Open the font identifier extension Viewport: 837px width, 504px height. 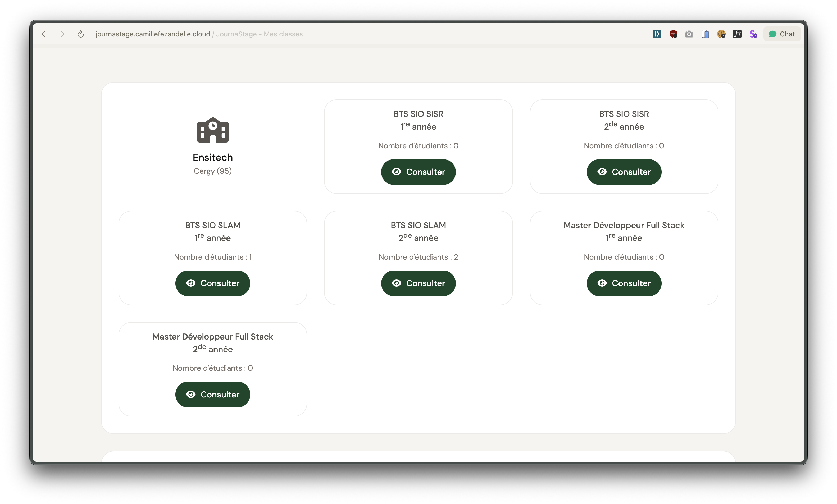pyautogui.click(x=737, y=34)
